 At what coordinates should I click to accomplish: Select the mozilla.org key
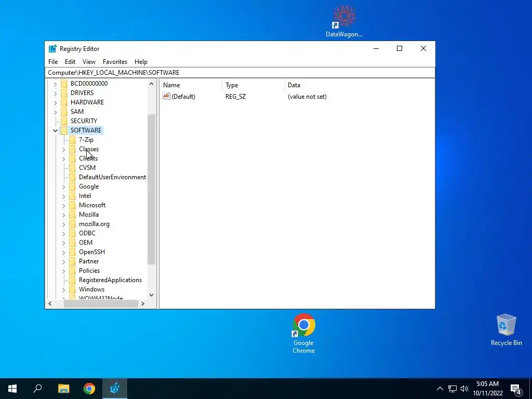pos(94,224)
